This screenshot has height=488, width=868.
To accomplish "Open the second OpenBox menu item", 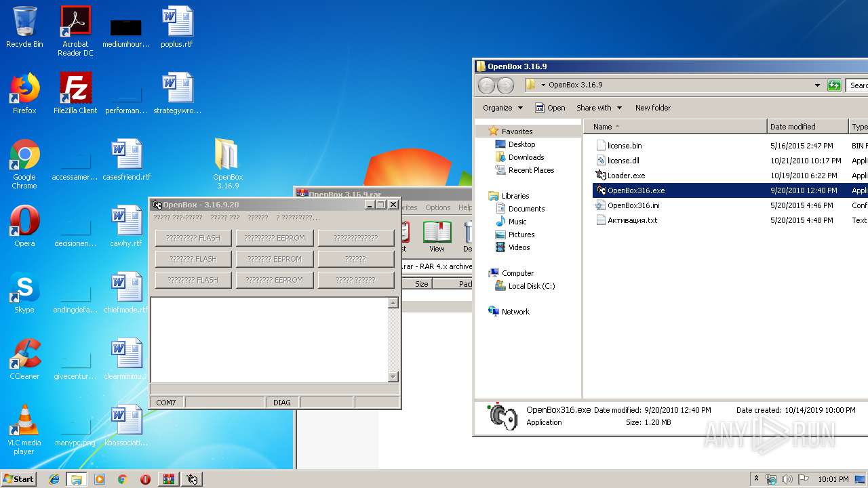I will pos(225,218).
